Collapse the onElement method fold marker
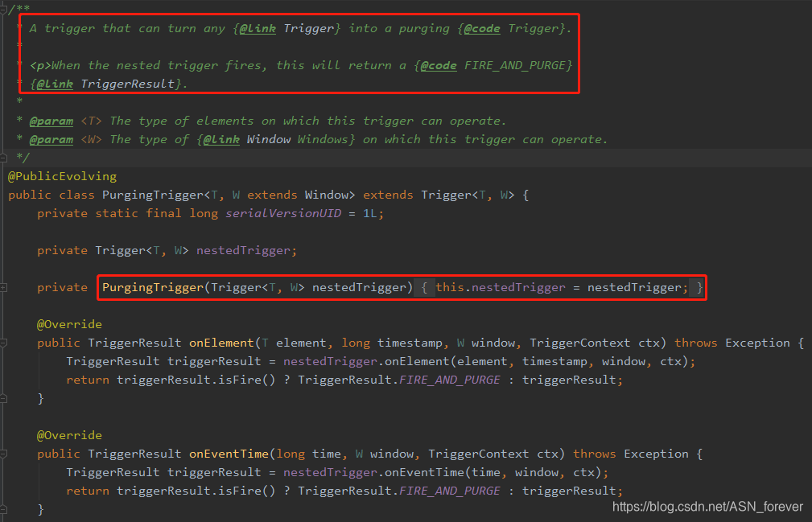 [3, 343]
